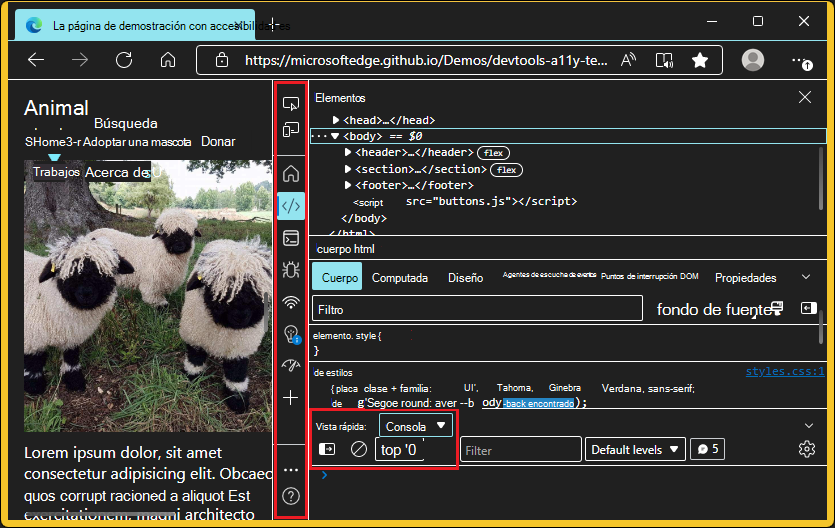
Task: Add more tools with the plus icon
Action: click(x=291, y=398)
